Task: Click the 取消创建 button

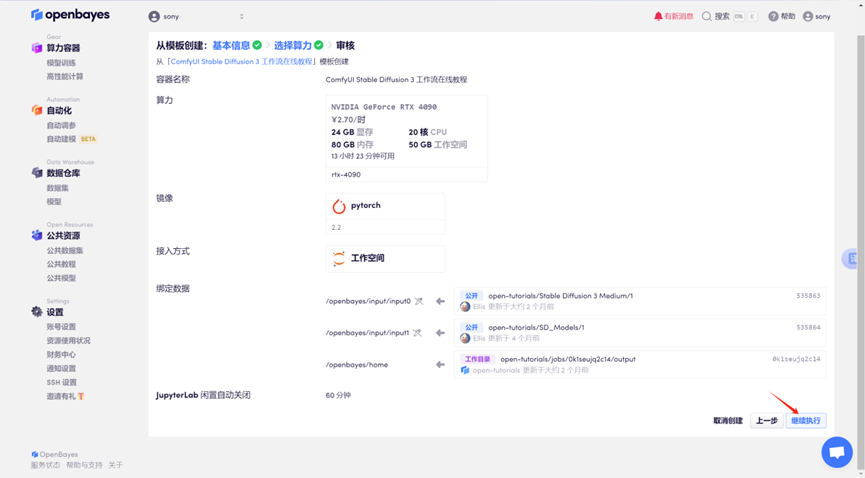Action: (728, 421)
